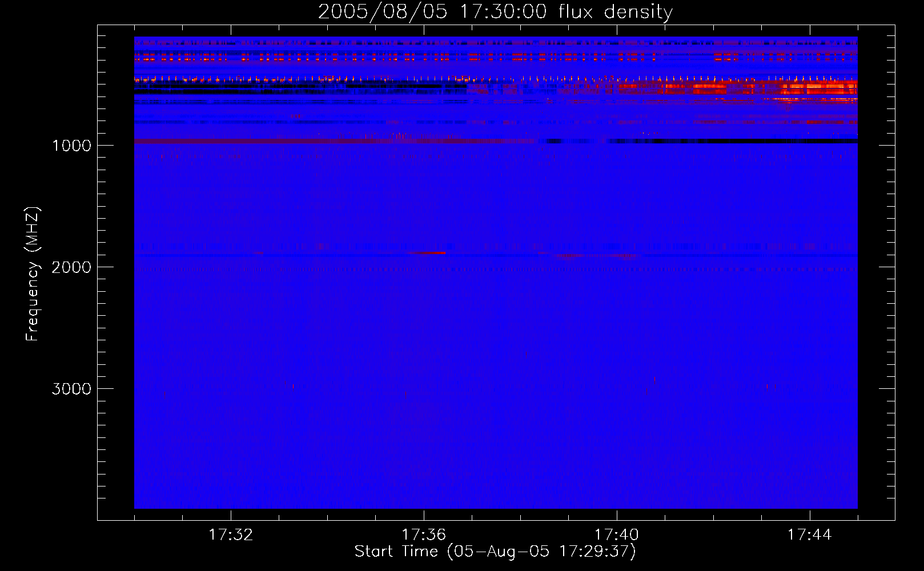924x571 pixels.
Task: Select the 'Frequency (MHZ)' y-axis label
Action: click(x=33, y=274)
